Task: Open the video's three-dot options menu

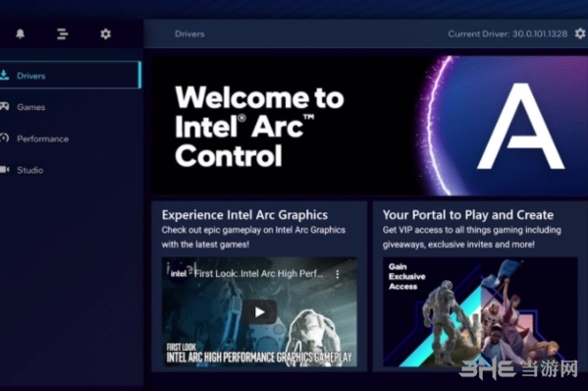Action: point(338,274)
